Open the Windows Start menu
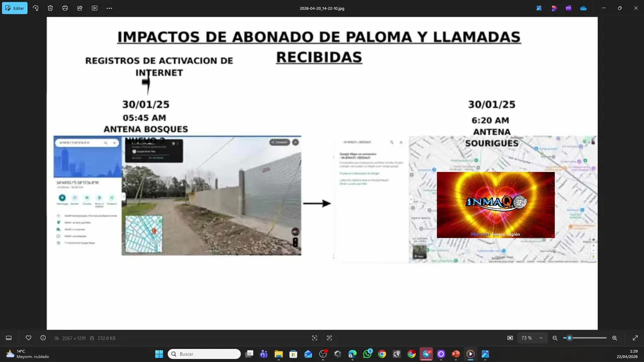 click(159, 354)
